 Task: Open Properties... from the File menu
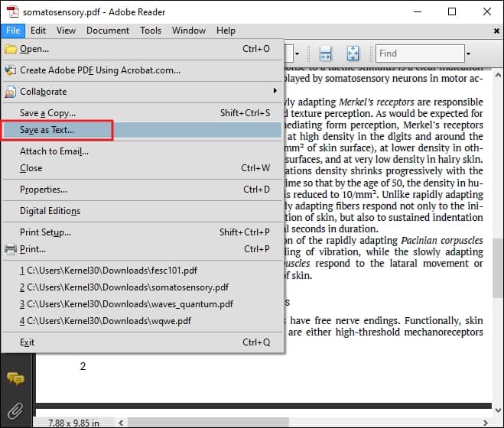pyautogui.click(x=142, y=190)
